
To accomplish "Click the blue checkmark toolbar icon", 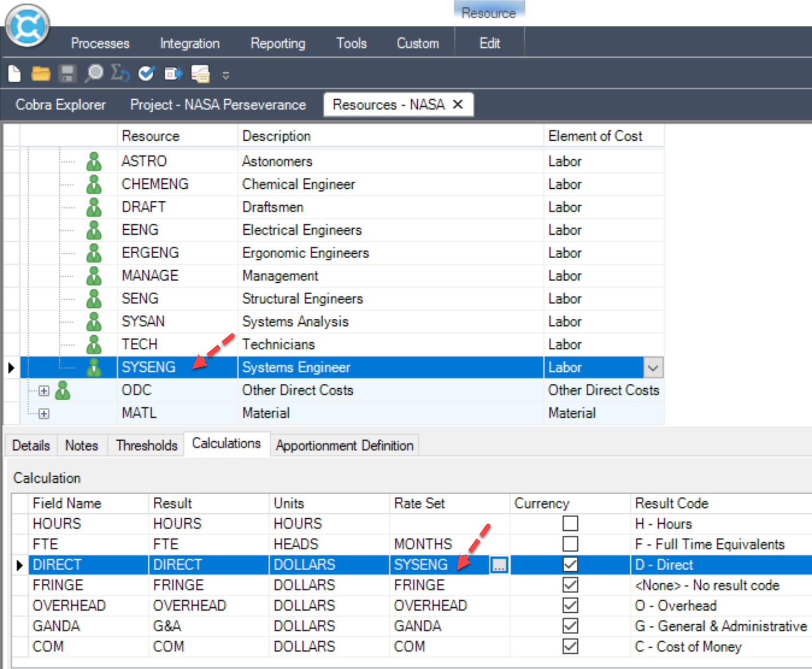I will (x=146, y=74).
